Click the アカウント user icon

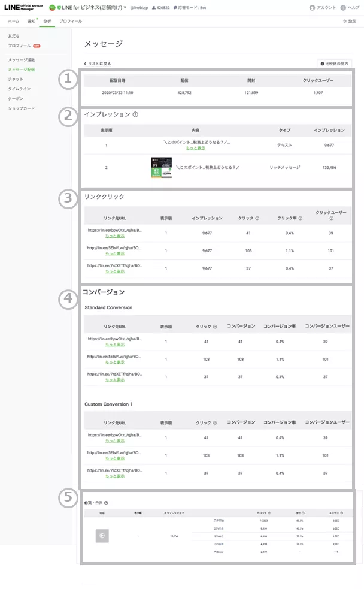click(x=312, y=8)
